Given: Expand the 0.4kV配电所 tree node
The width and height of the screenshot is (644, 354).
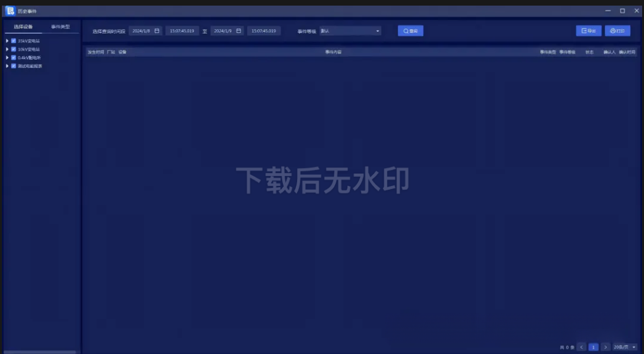Looking at the screenshot, I should tap(7, 57).
